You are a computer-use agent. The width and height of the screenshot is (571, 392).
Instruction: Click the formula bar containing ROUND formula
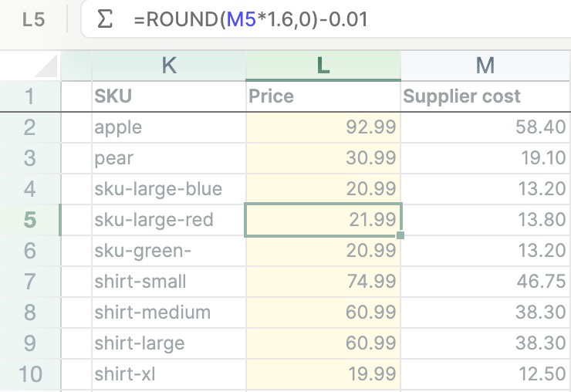coord(326,19)
